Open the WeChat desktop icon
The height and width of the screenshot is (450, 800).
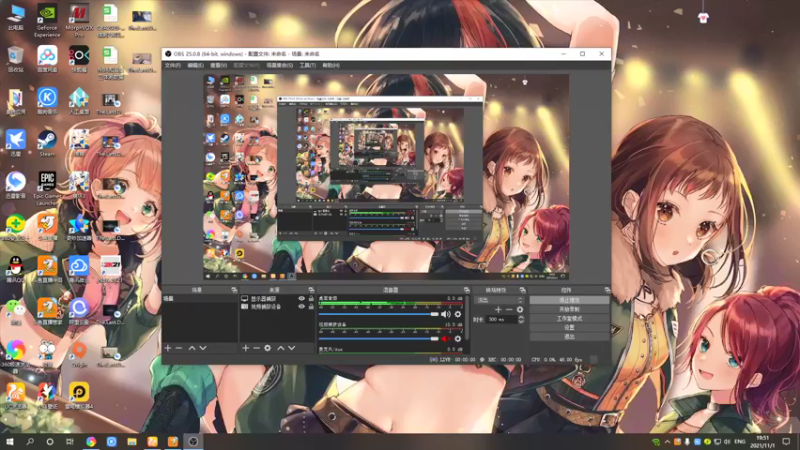[15, 311]
